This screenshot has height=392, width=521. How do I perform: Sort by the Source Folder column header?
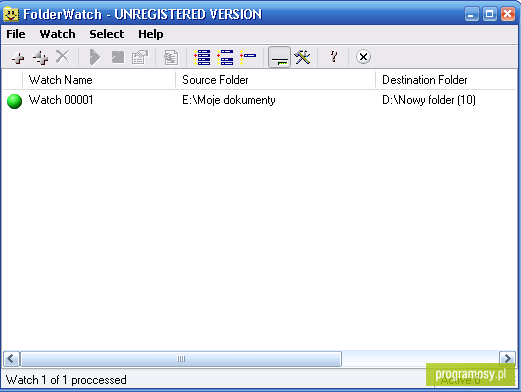(x=276, y=80)
